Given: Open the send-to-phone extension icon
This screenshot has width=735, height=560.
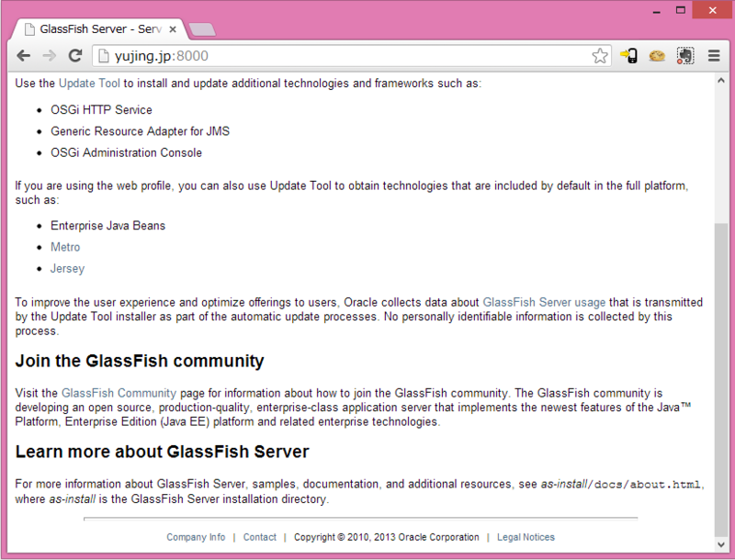Looking at the screenshot, I should [628, 56].
